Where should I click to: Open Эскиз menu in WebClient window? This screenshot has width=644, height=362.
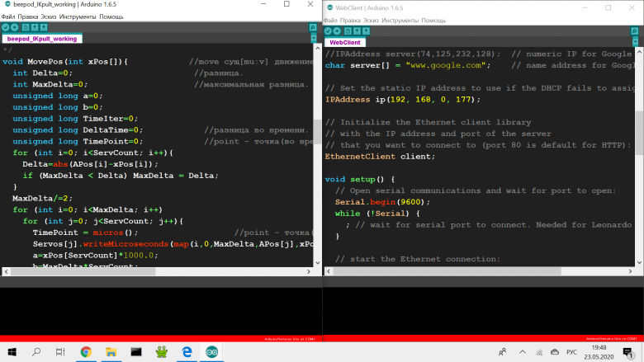click(371, 21)
